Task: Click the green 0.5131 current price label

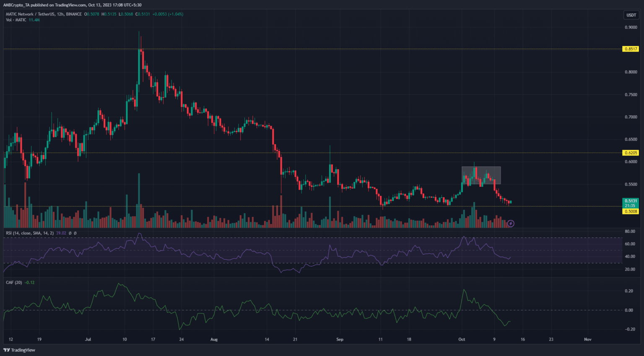Action: point(631,201)
